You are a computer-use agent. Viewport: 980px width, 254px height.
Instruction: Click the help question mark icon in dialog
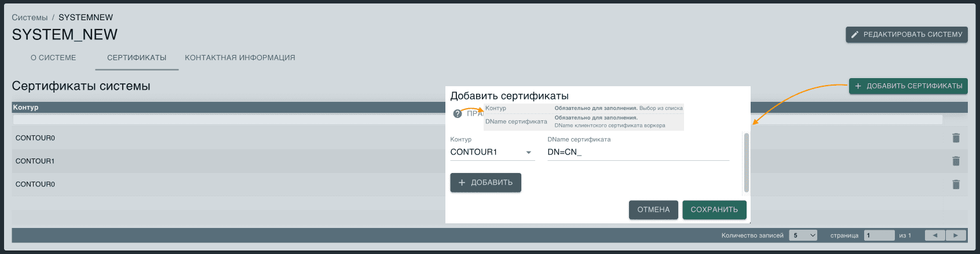(x=457, y=113)
